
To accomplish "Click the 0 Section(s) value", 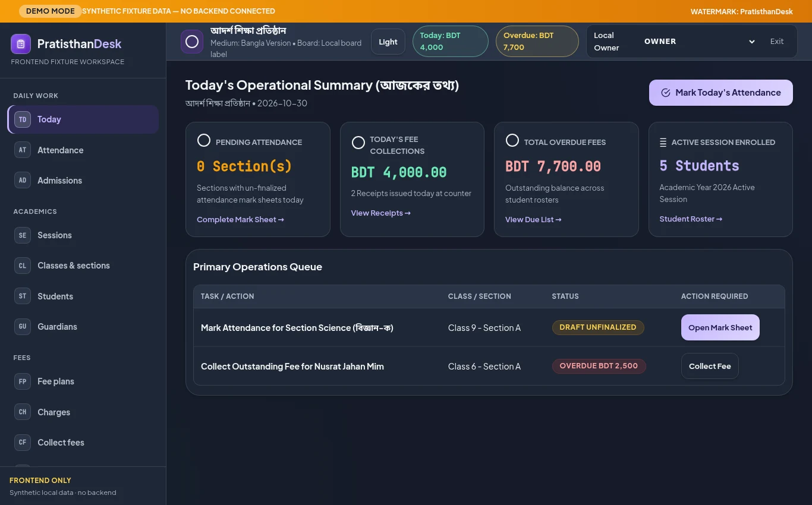I will coord(244,166).
